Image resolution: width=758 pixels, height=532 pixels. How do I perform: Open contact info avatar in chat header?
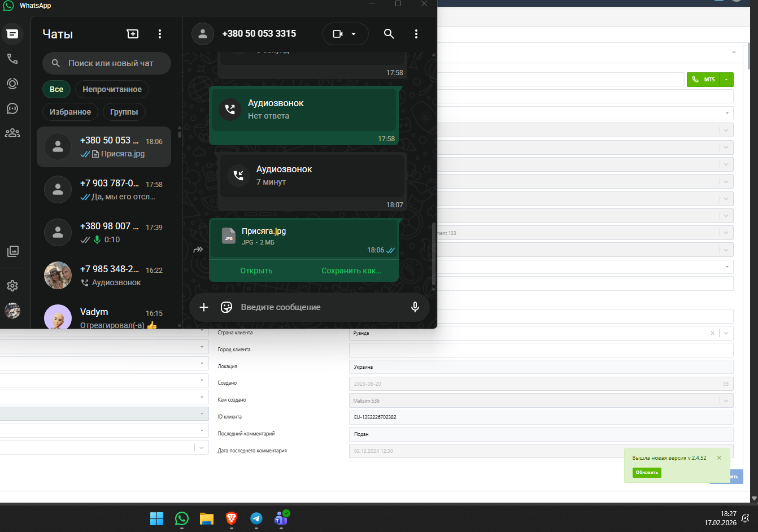click(203, 34)
